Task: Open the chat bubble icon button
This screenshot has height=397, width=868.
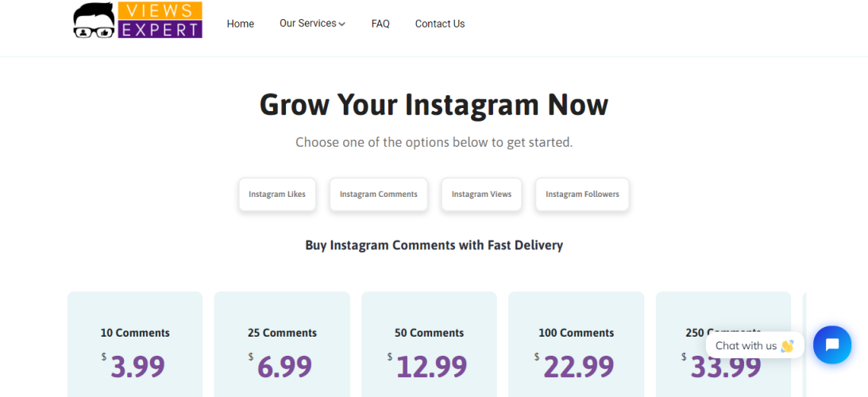Action: click(831, 345)
